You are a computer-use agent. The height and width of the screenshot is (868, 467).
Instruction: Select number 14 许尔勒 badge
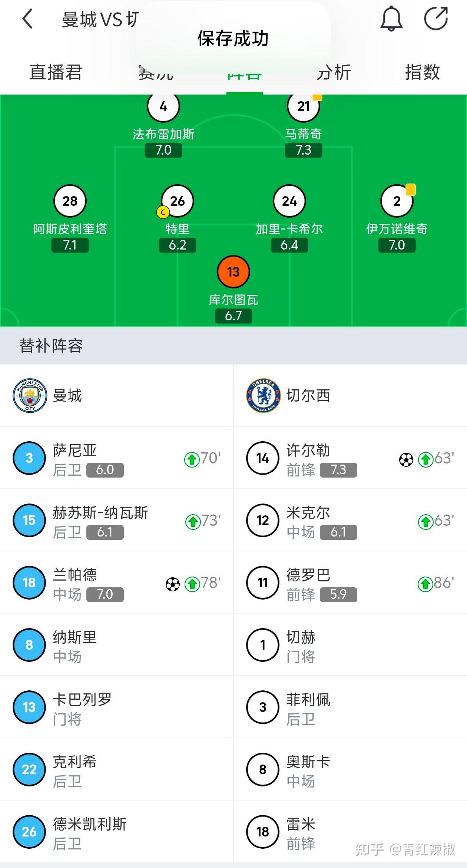click(263, 458)
